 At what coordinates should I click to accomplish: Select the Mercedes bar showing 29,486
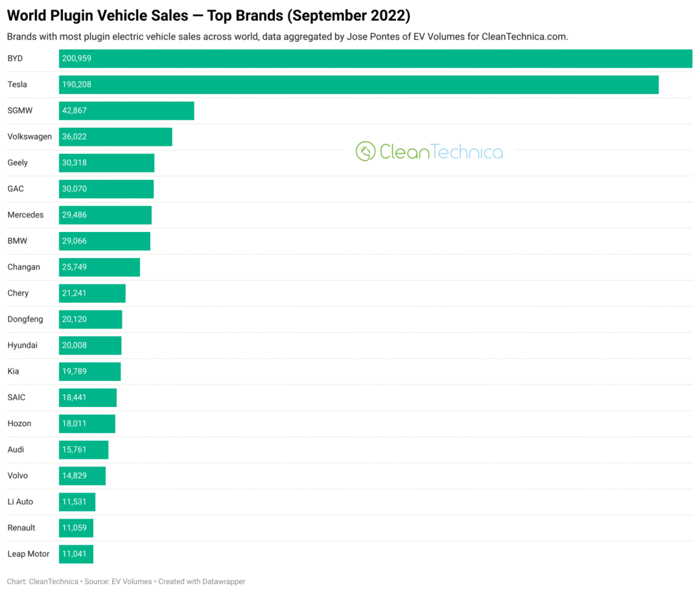tap(106, 215)
